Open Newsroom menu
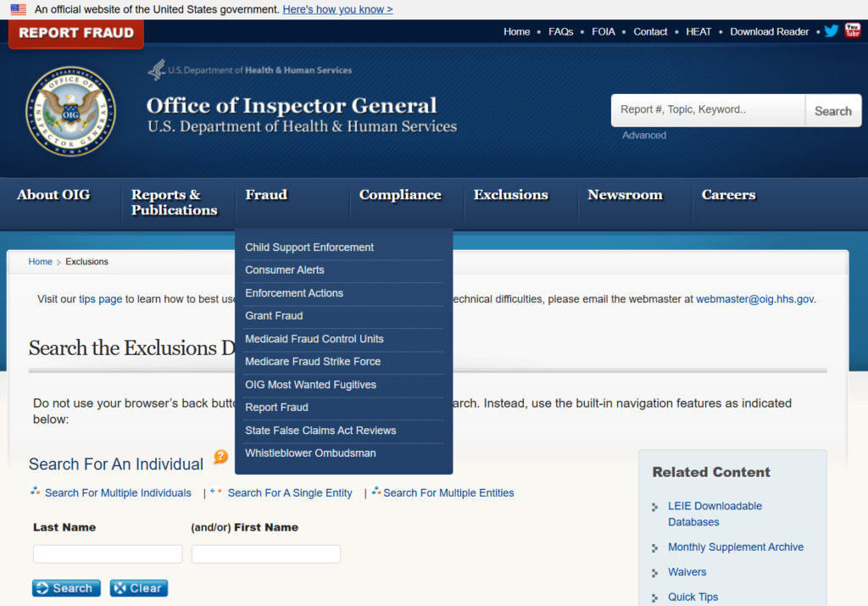Viewport: 868px width, 606px height. click(x=625, y=195)
